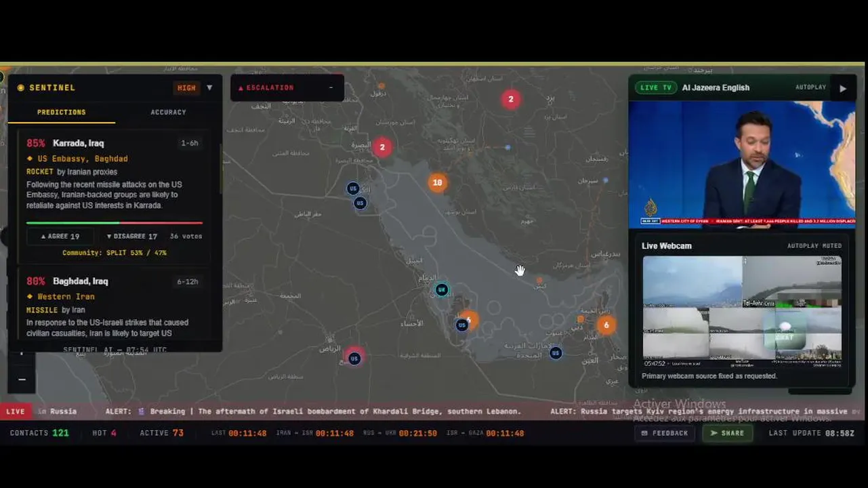Click US Embassy, Baghdad target link
This screenshot has width=868, height=488.
(x=83, y=159)
